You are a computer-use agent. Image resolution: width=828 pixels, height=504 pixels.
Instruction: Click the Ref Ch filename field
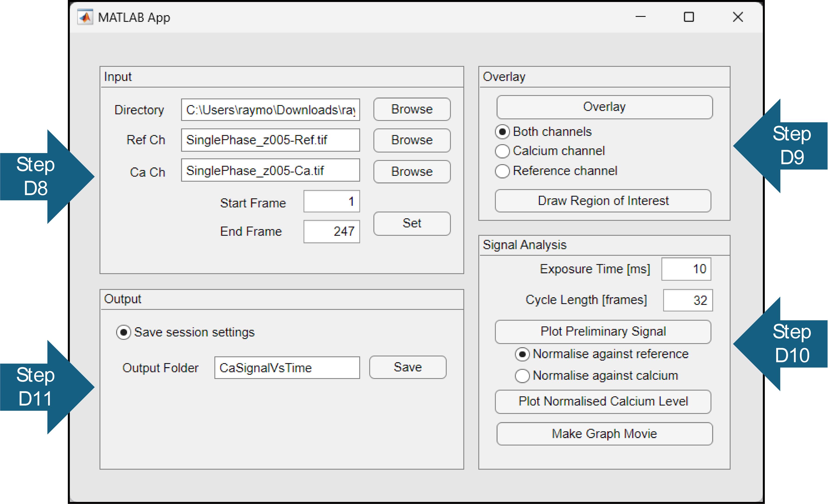click(270, 140)
